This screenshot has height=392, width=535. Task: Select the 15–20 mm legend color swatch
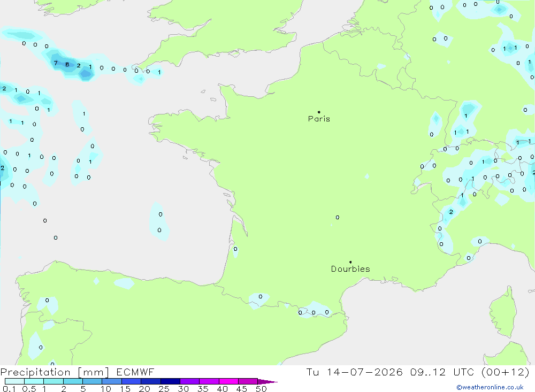(x=131, y=381)
